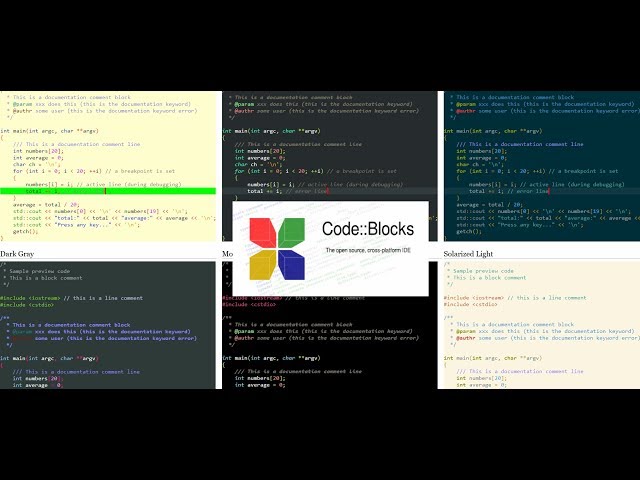Click the "Code::Blocks" title text

pos(368,229)
